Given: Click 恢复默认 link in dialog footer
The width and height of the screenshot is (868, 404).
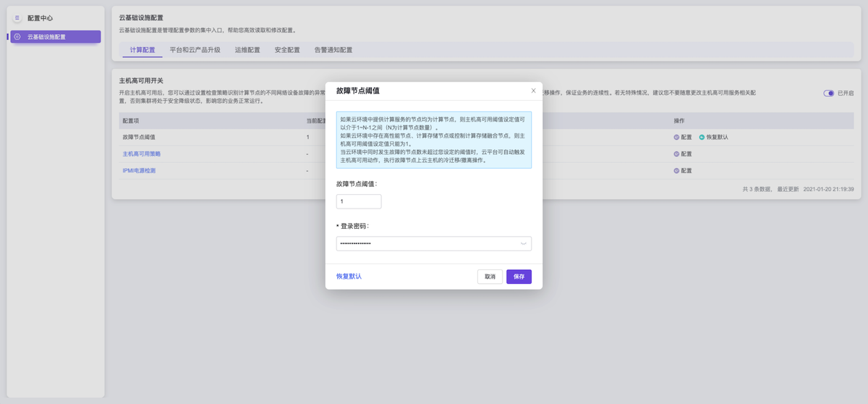Looking at the screenshot, I should (349, 277).
